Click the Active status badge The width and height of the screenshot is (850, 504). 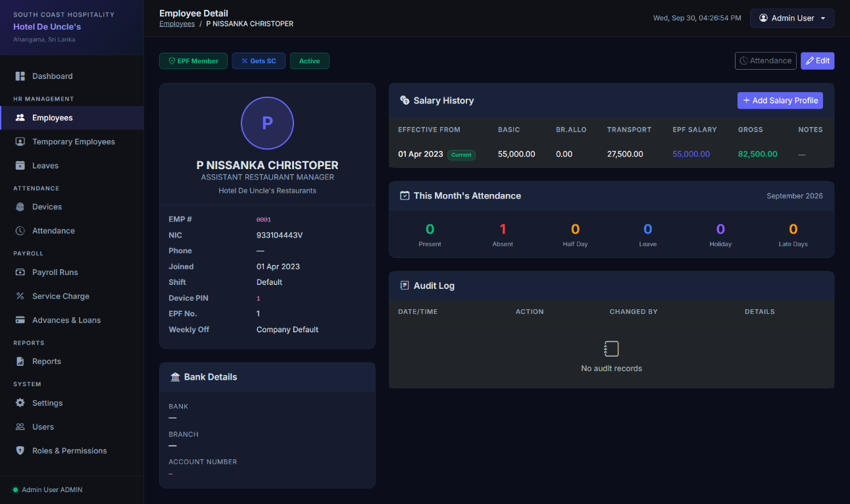(x=310, y=61)
